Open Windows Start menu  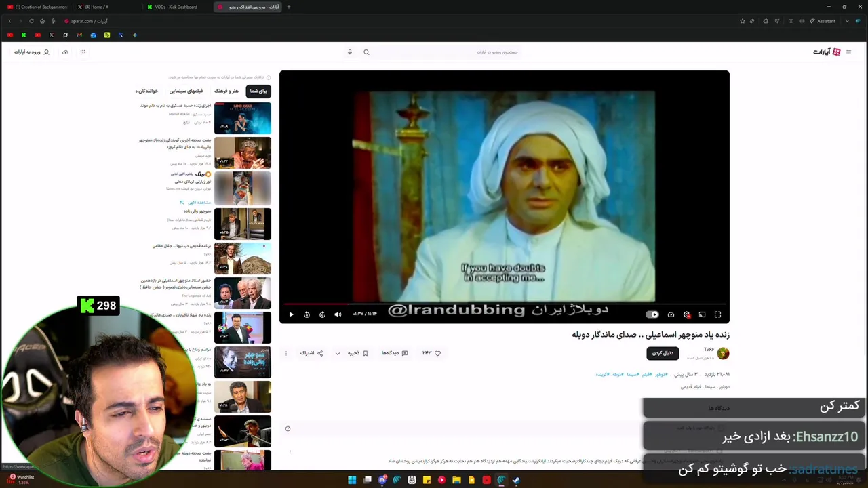click(x=352, y=480)
